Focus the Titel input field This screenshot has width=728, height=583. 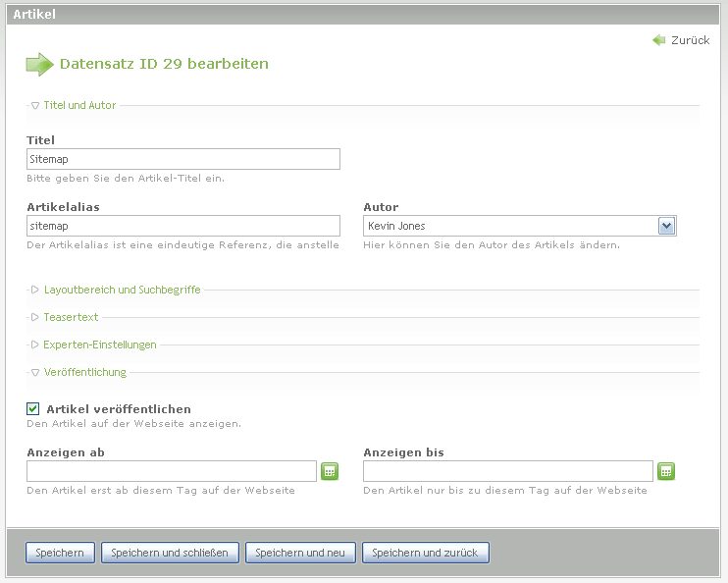[x=183, y=159]
